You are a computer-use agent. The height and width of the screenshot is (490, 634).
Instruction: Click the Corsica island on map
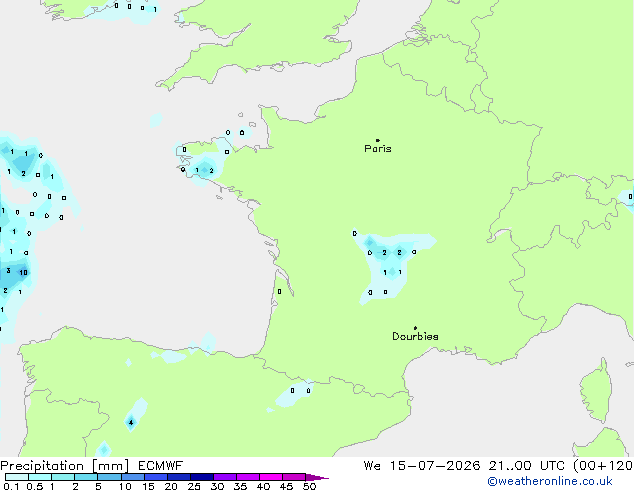tap(597, 390)
